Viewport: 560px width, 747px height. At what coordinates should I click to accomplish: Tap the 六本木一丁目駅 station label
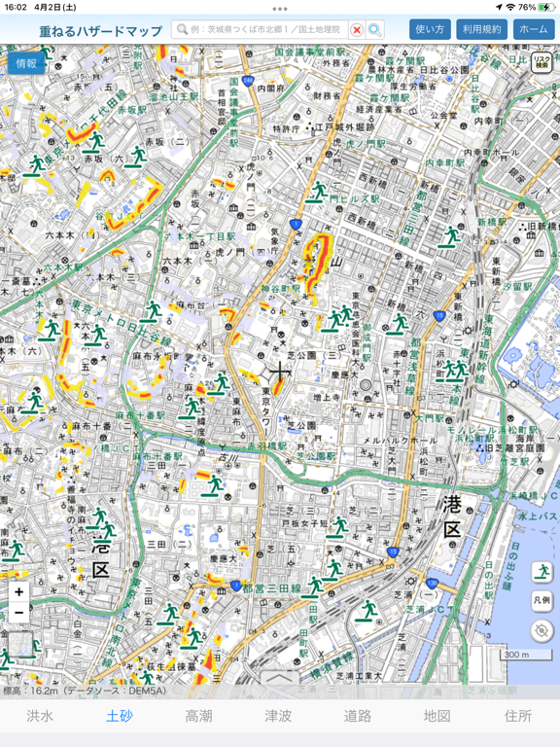click(x=200, y=236)
